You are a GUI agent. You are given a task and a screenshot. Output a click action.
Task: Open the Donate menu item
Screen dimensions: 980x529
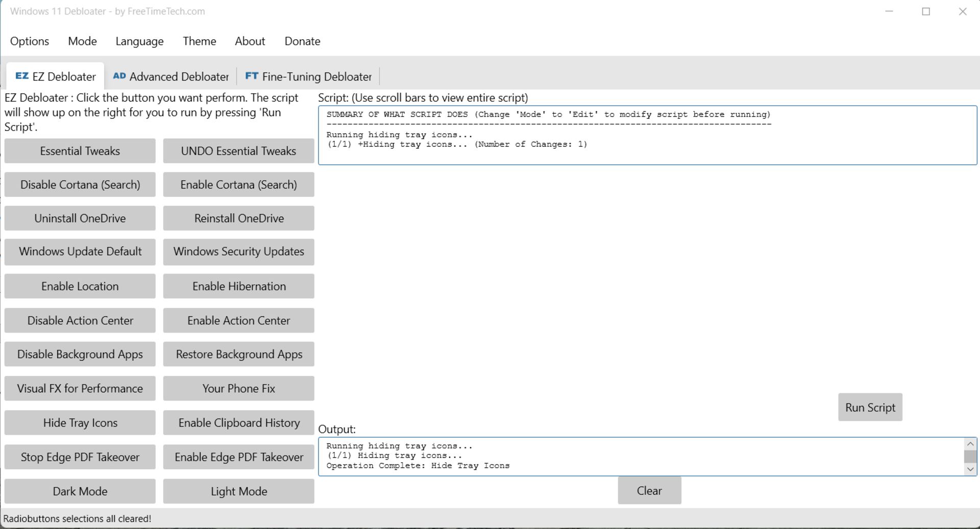[x=302, y=41]
